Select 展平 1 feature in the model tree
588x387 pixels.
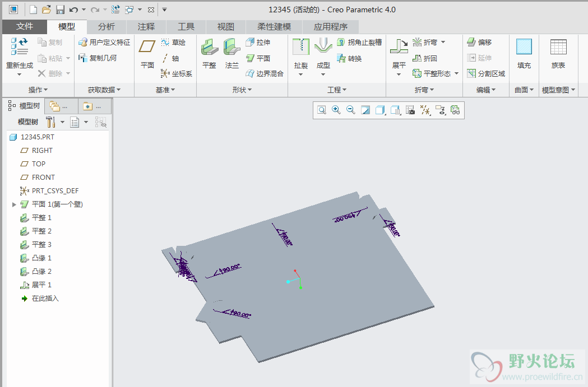pyautogui.click(x=36, y=285)
